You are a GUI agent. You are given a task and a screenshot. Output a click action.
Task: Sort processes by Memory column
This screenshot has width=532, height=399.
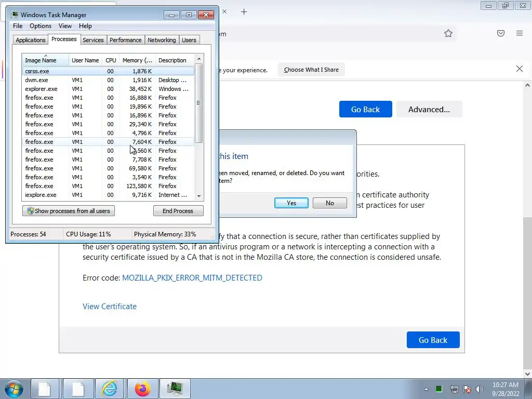point(137,60)
